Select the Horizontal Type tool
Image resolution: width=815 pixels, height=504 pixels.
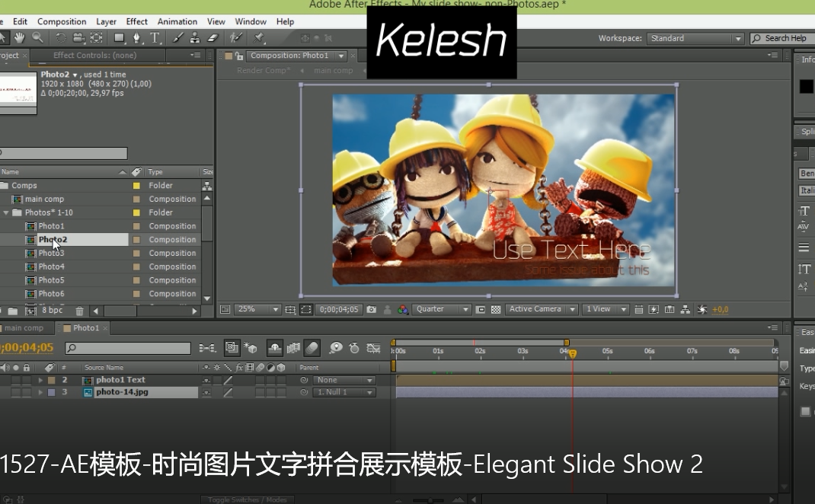(155, 37)
